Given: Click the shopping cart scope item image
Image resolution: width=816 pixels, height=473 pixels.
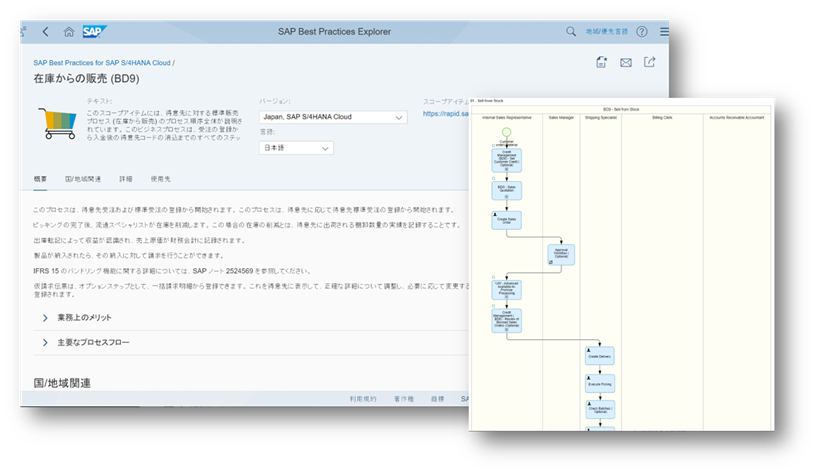Looking at the screenshot, I should coord(58,124).
